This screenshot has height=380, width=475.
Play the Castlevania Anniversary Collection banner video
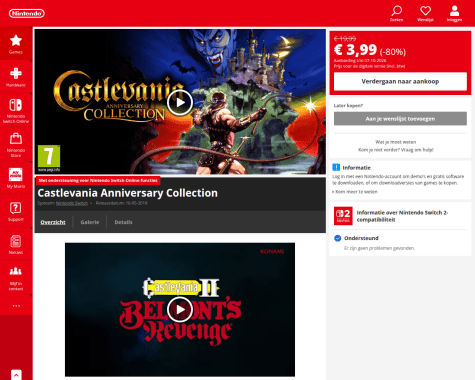coord(180,102)
